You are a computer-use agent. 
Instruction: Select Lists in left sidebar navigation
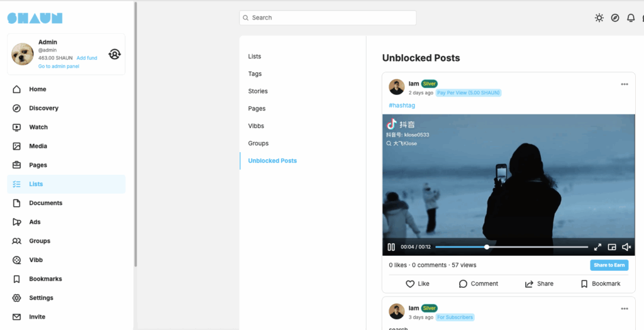(x=66, y=184)
